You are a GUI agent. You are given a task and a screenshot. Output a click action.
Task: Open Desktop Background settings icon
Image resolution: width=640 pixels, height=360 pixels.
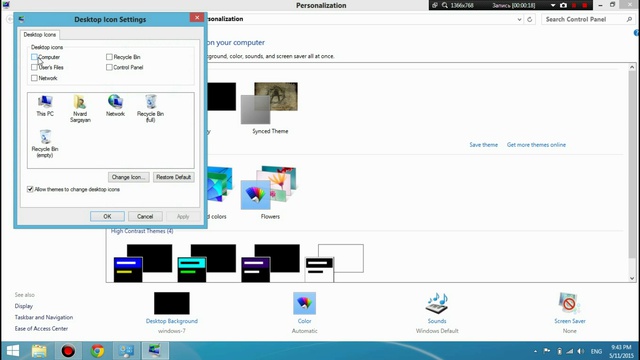coord(171,303)
